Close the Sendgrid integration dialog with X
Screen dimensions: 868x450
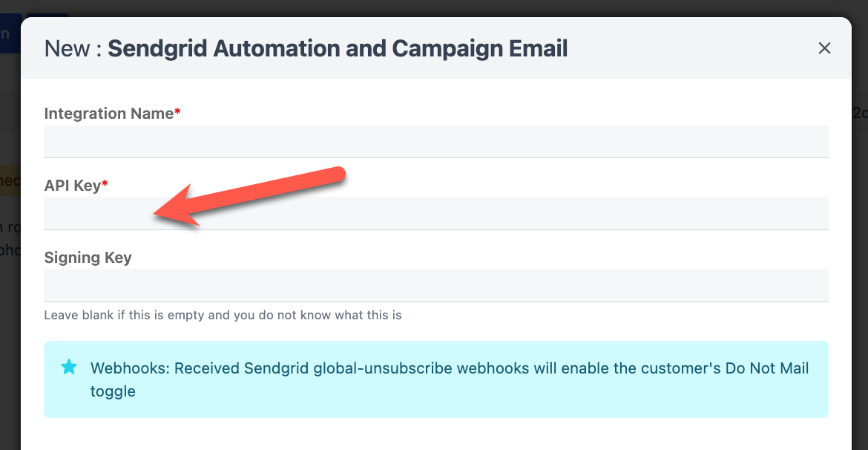pyautogui.click(x=824, y=48)
